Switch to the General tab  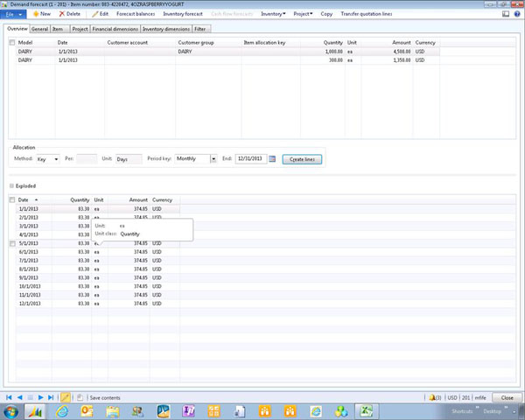[39, 29]
